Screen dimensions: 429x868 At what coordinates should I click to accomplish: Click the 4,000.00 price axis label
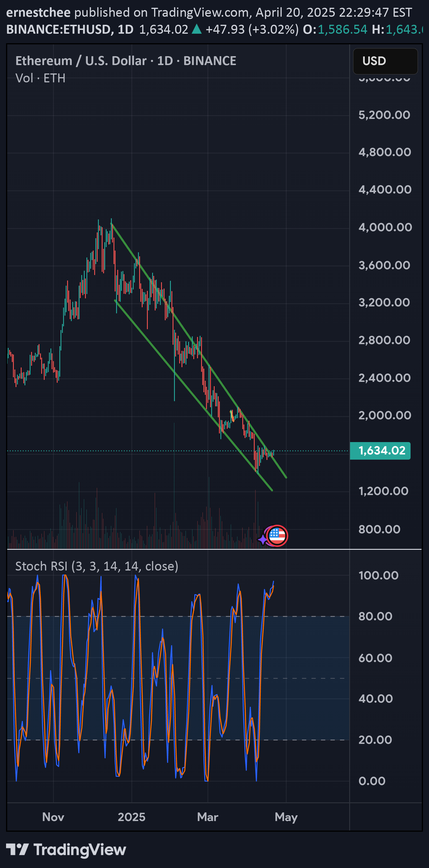pos(385,227)
